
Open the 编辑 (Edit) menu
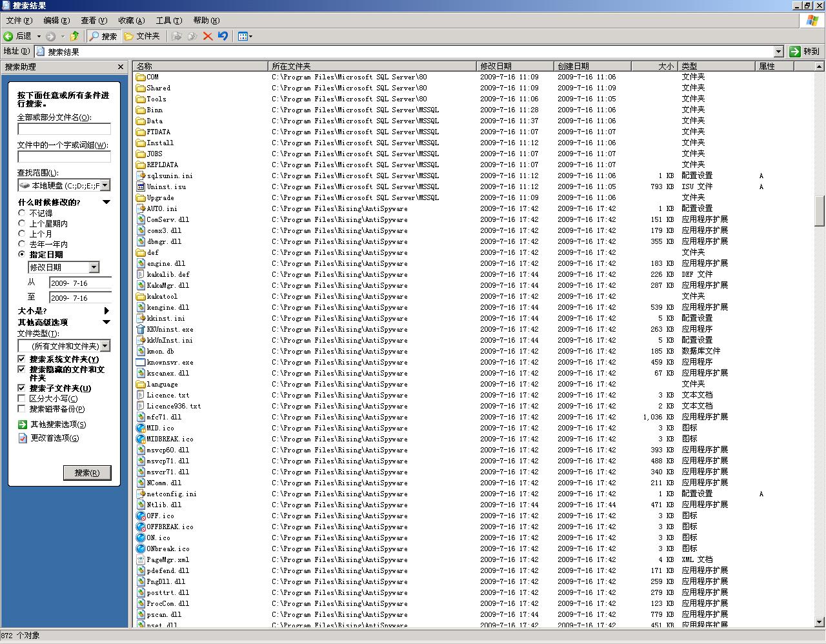tap(56, 21)
